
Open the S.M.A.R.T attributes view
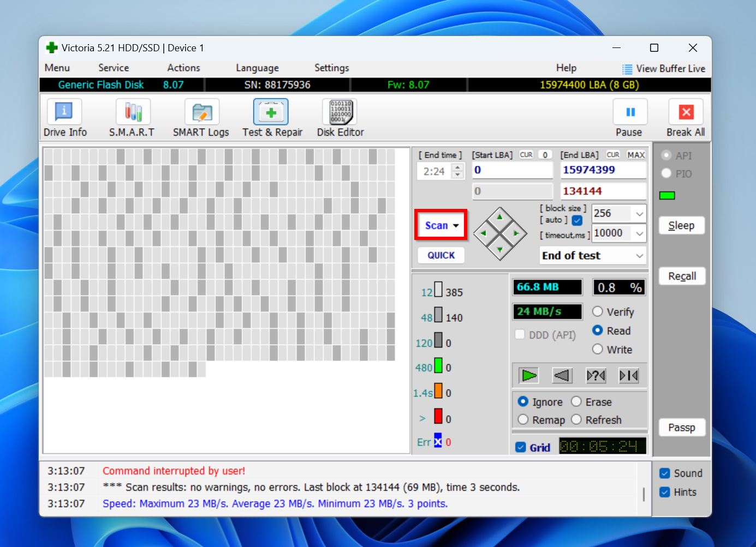pyautogui.click(x=132, y=118)
